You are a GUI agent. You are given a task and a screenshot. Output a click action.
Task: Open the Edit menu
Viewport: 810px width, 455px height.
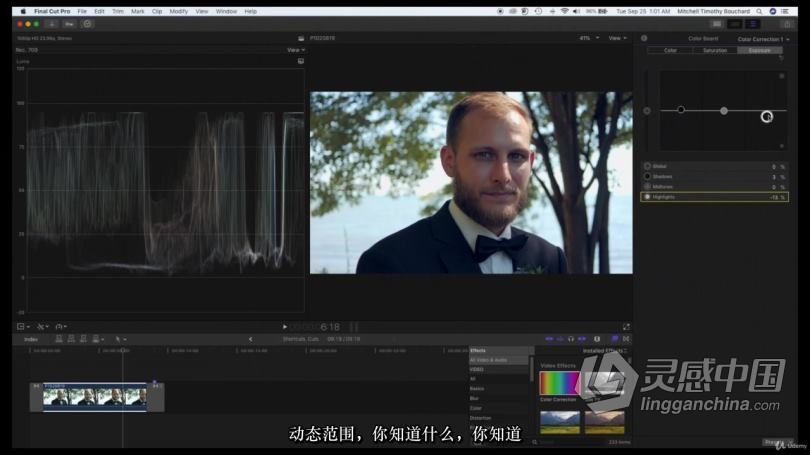click(x=99, y=11)
